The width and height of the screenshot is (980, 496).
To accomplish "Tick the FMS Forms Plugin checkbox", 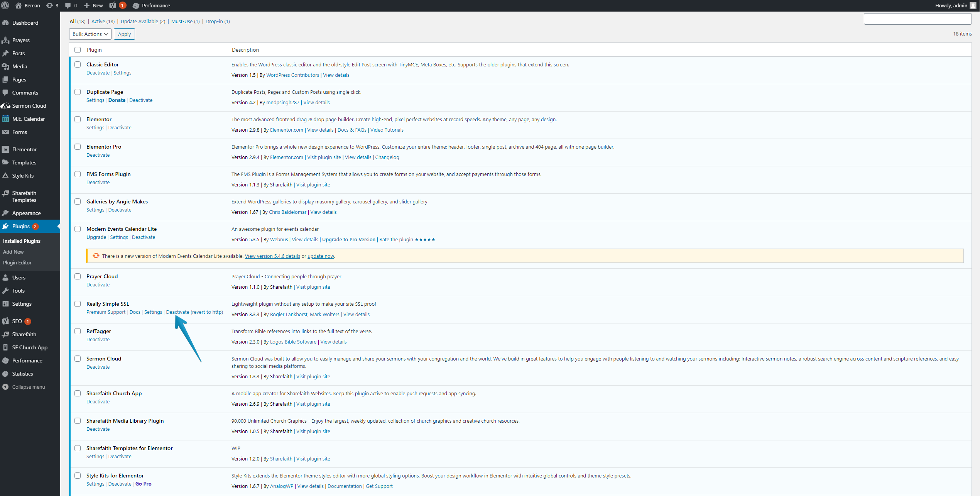I will pos(78,174).
